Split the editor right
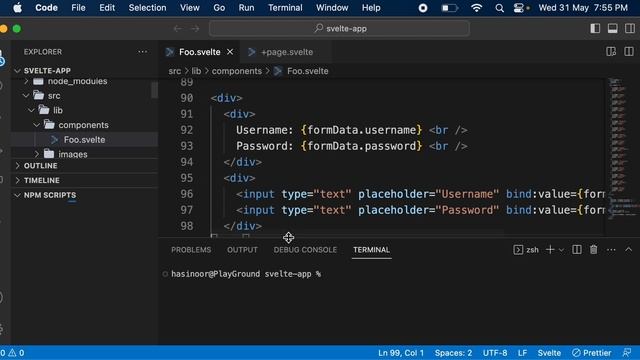 pos(629,51)
